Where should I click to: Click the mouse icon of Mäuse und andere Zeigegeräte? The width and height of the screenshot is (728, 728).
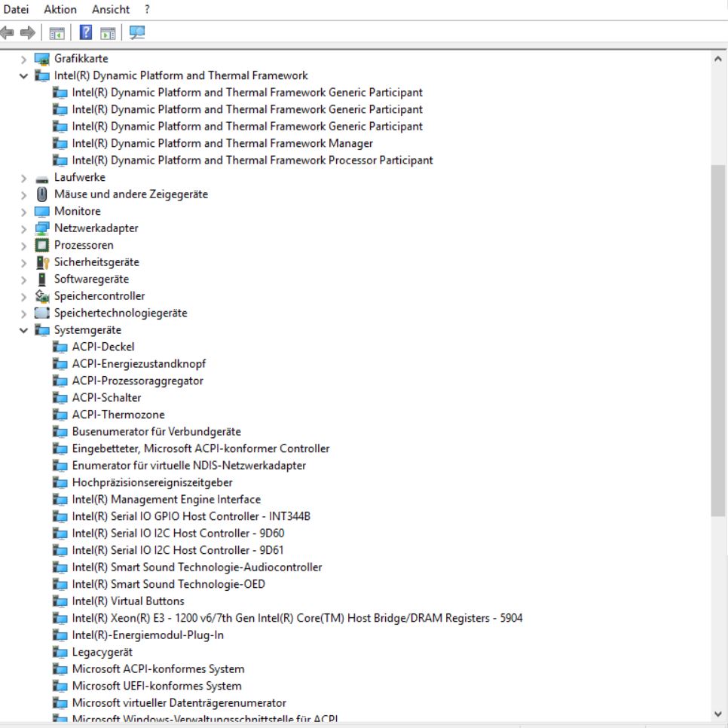pos(41,194)
